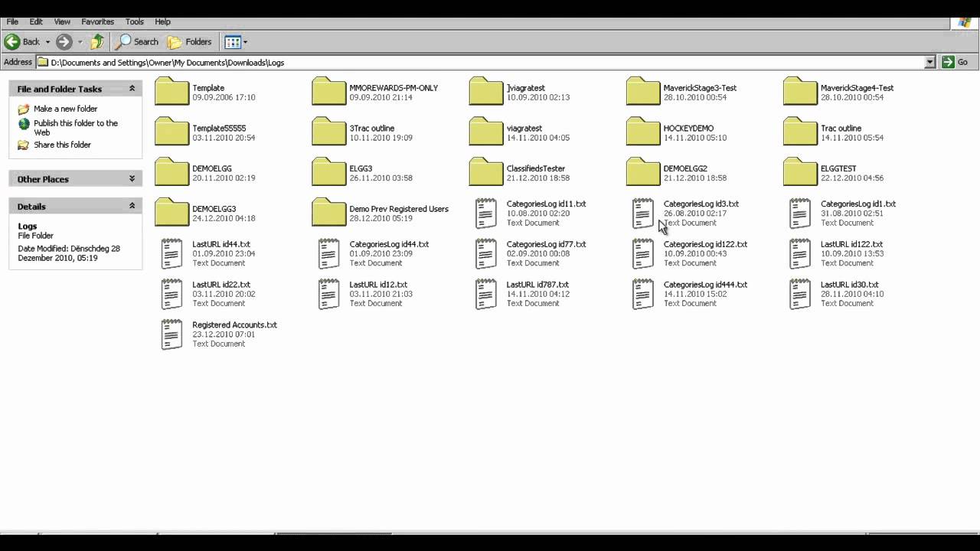
Task: Go up one folder level icon
Action: pos(97,41)
